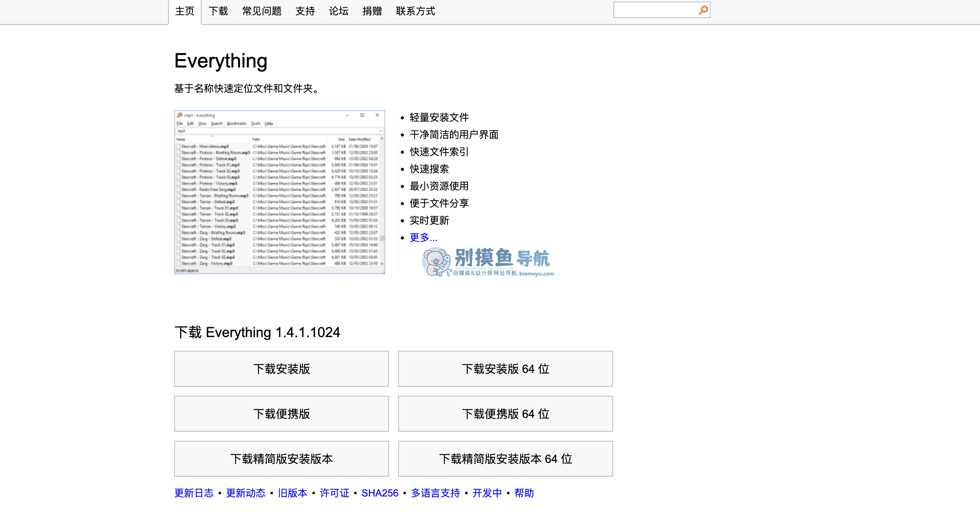The height and width of the screenshot is (527, 980).
Task: Click the 下载安装版 button
Action: point(282,369)
